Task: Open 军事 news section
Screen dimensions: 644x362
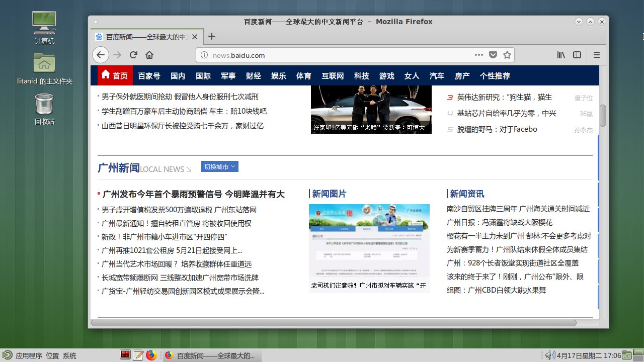Action: tap(228, 76)
